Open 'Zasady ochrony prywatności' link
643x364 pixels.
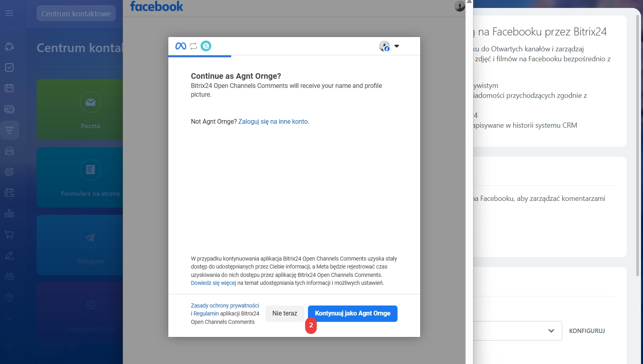pyautogui.click(x=225, y=306)
